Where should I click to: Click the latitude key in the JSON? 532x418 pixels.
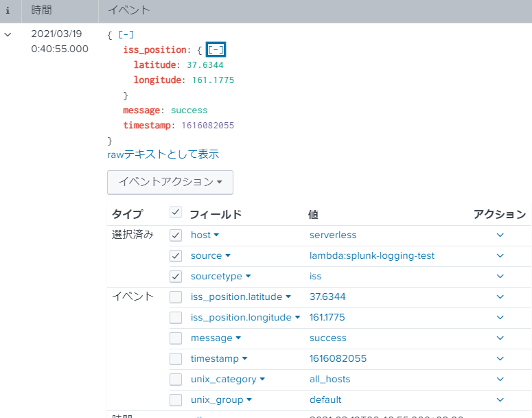(x=154, y=65)
